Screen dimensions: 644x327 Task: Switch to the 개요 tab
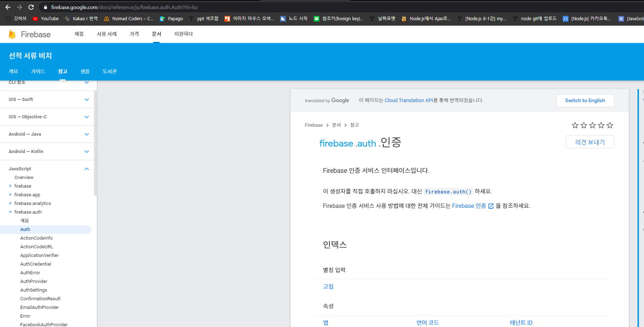[13, 71]
